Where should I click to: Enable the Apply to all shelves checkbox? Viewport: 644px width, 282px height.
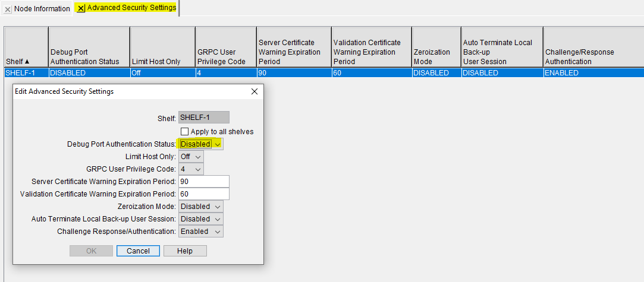click(x=185, y=131)
